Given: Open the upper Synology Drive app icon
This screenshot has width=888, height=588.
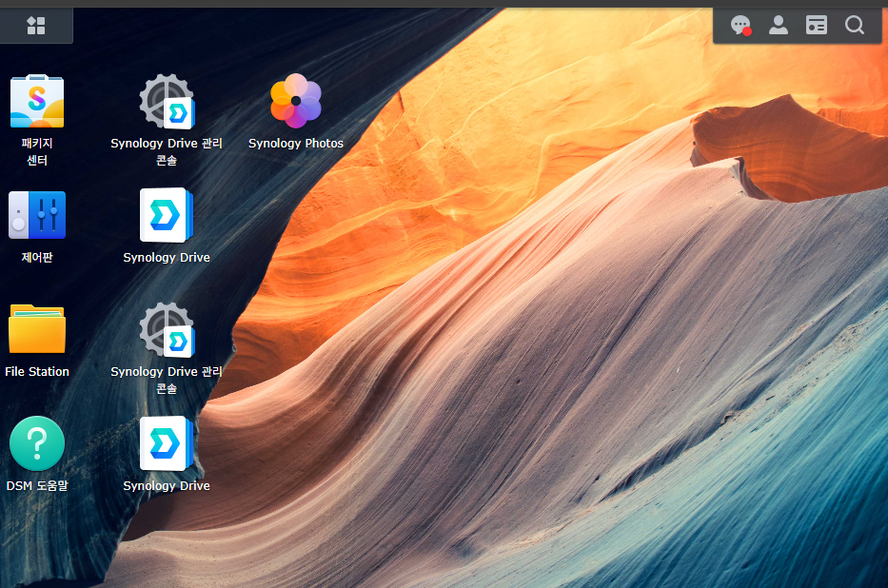Looking at the screenshot, I should pyautogui.click(x=167, y=215).
